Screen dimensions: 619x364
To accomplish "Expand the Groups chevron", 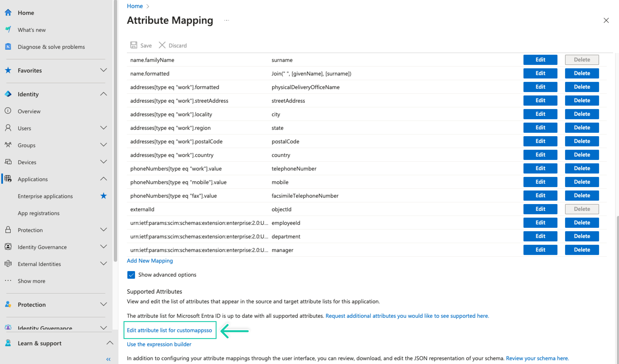I will coord(104,145).
